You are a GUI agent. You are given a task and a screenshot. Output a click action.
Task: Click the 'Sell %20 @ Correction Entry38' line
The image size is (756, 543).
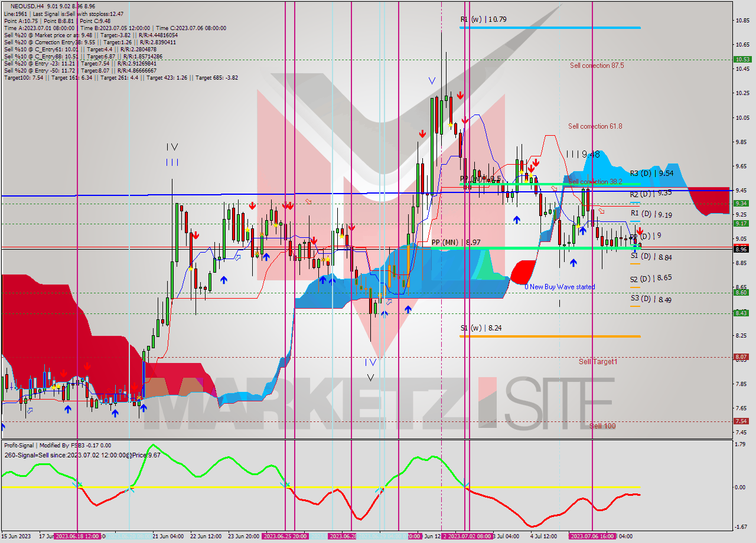tap(90, 42)
